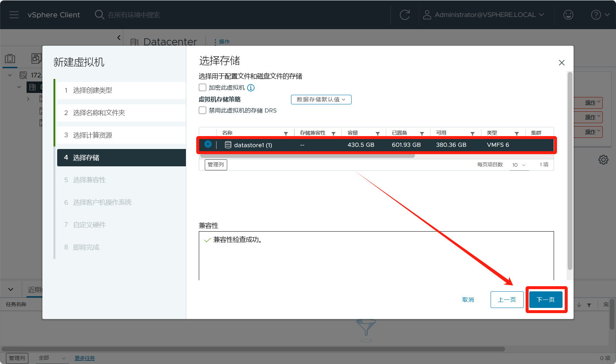The height and width of the screenshot is (364, 616).
Task: Open the help question mark menu
Action: pos(599,15)
